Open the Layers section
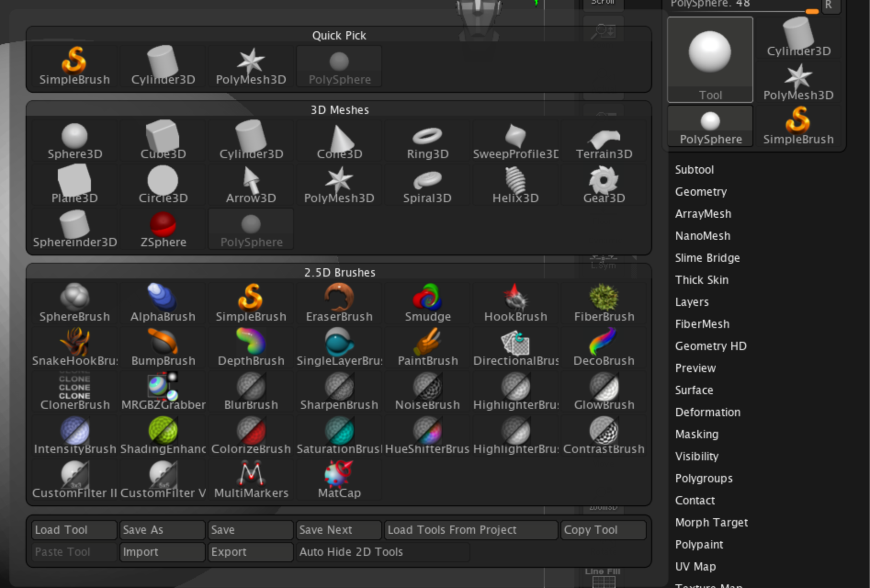This screenshot has height=588, width=870. point(692,302)
